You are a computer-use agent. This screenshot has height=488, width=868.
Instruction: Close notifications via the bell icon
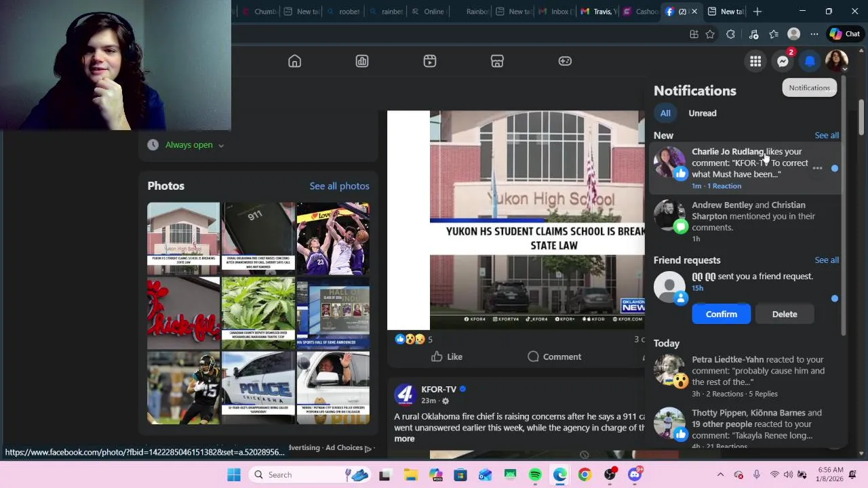tap(810, 61)
